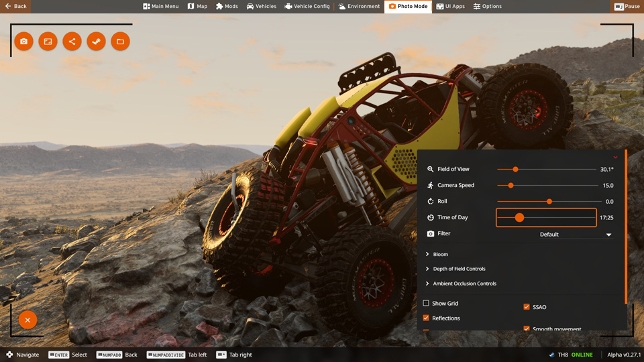Open the Options tab
Viewport: 644px width, 362px height.
coord(488,6)
